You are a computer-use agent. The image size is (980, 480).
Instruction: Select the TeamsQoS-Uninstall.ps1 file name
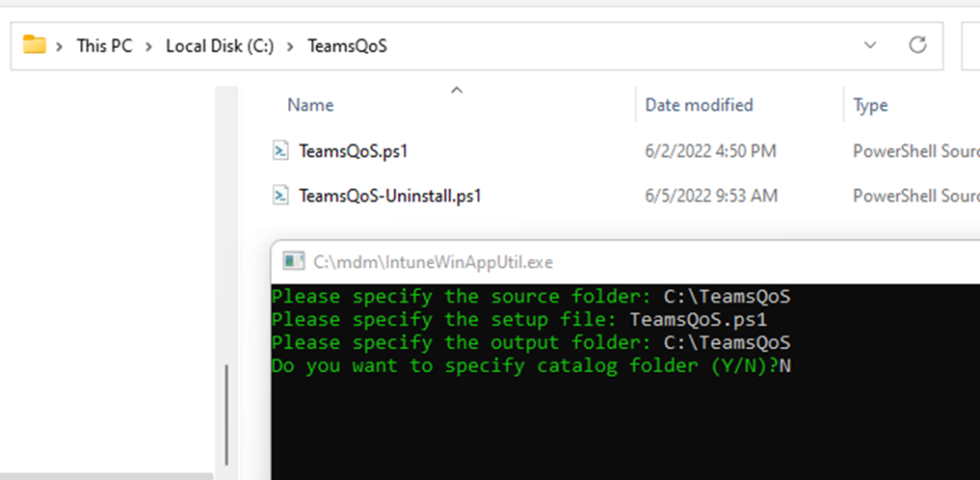click(390, 196)
